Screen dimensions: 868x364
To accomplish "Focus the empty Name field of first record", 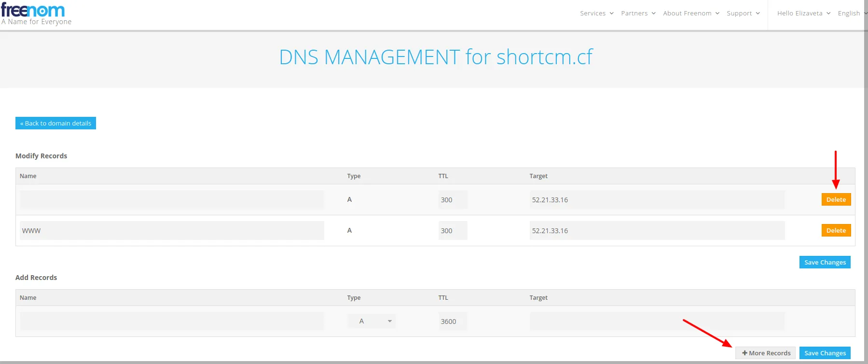I will tap(172, 199).
